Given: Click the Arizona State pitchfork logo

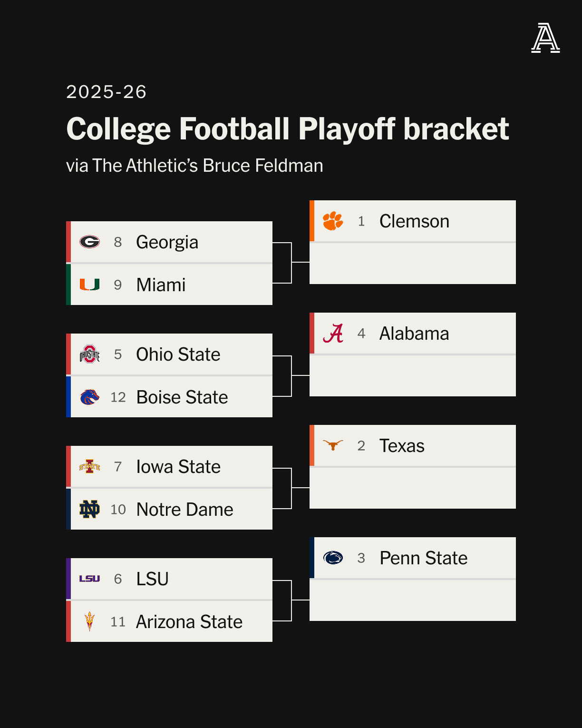Looking at the screenshot, I should click(x=89, y=621).
